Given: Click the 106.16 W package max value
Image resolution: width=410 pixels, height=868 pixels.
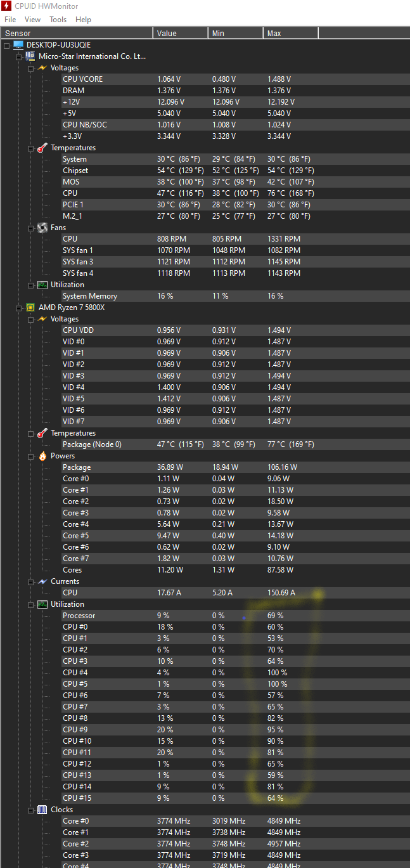Looking at the screenshot, I should coord(282,467).
